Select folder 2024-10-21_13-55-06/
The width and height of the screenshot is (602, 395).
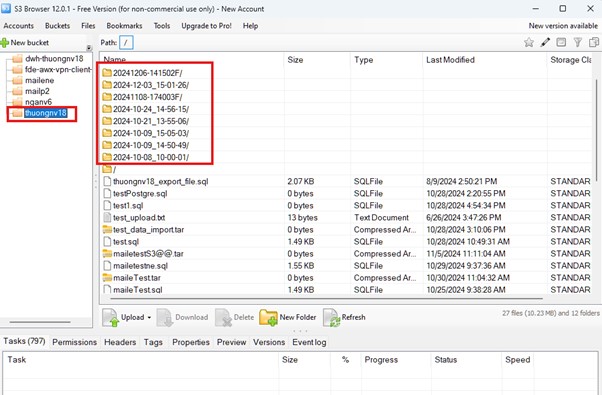(x=151, y=121)
